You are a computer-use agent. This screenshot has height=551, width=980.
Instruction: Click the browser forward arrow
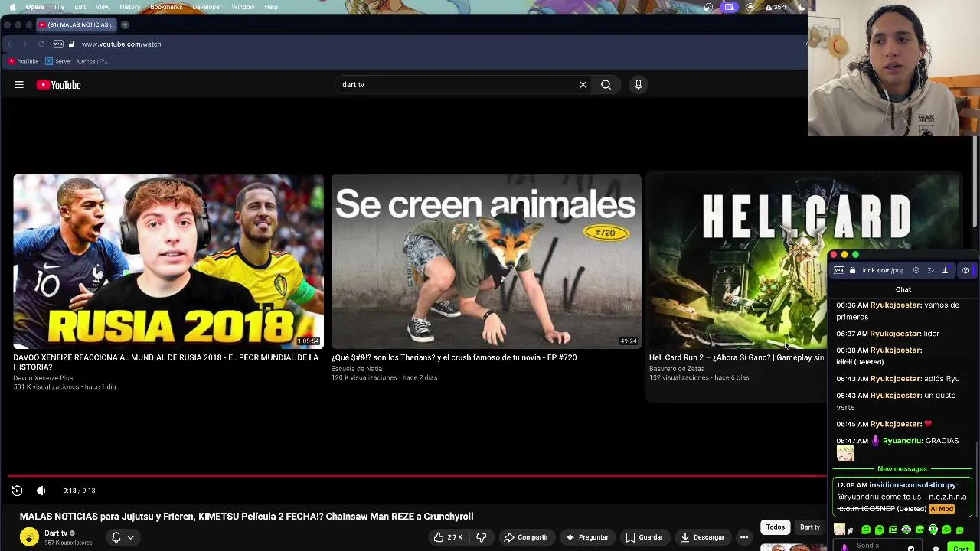coord(24,44)
